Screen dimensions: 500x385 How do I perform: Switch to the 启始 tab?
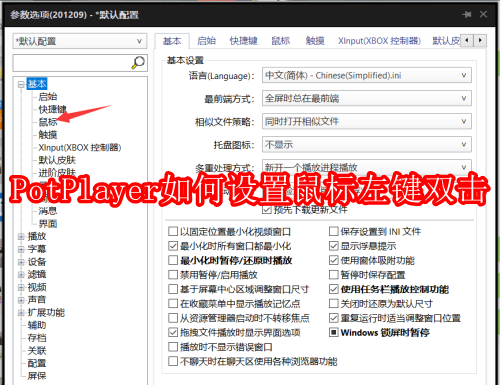pyautogui.click(x=206, y=41)
